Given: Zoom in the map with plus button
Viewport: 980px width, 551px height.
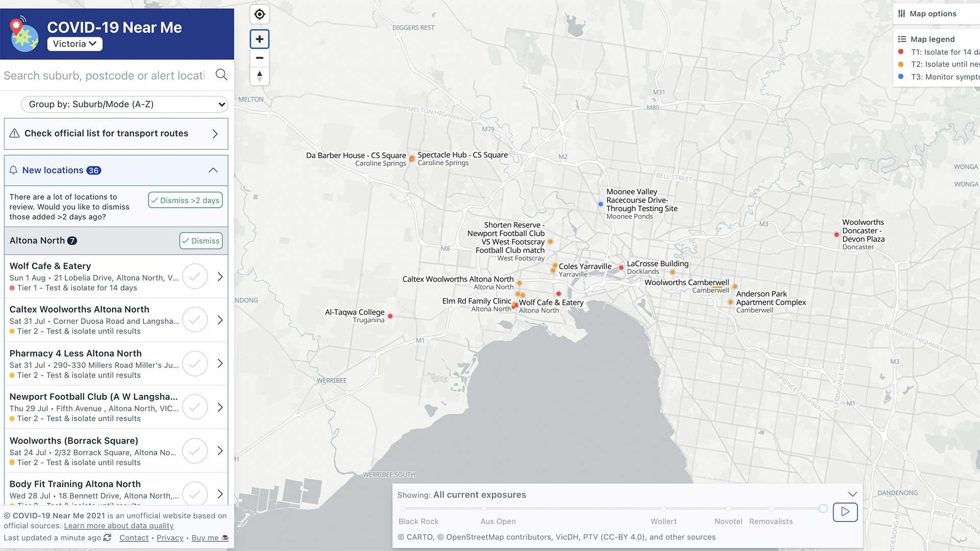Looking at the screenshot, I should point(260,39).
